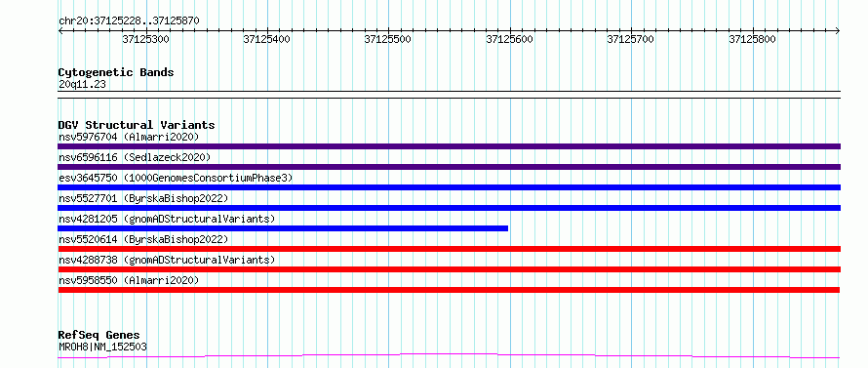This screenshot has width=868, height=368.
Task: Open nsv5958550 (Almarri2020) label
Action: [x=129, y=280]
